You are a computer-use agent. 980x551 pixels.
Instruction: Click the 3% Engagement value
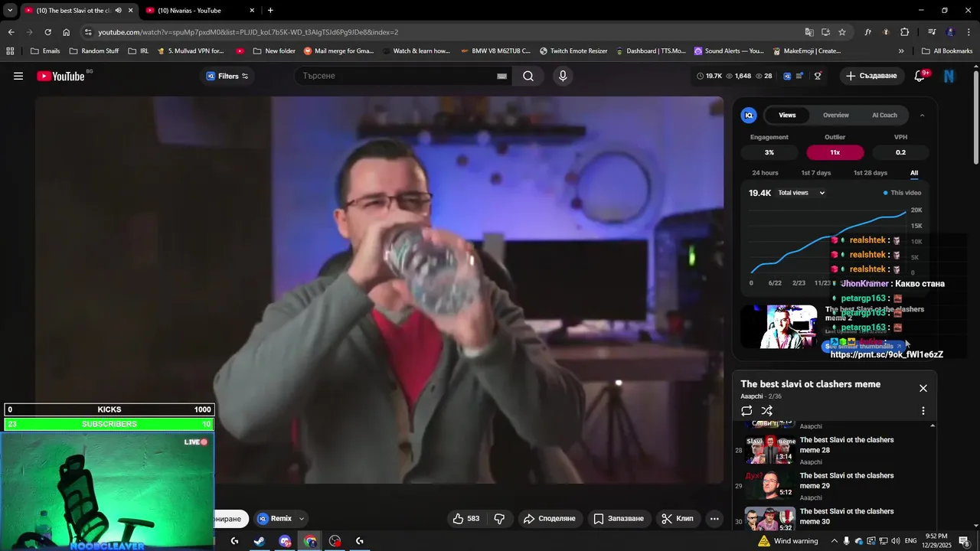[x=769, y=152]
